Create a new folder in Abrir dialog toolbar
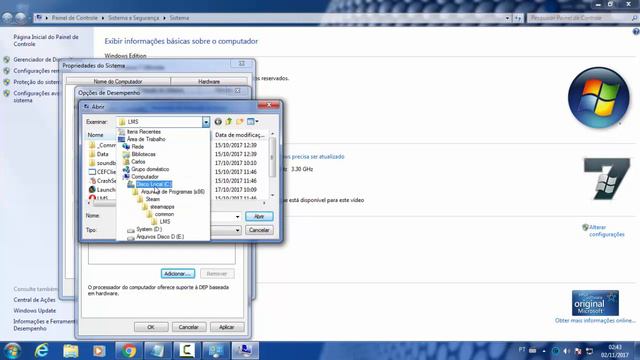This screenshot has height=360, width=640. (240, 122)
